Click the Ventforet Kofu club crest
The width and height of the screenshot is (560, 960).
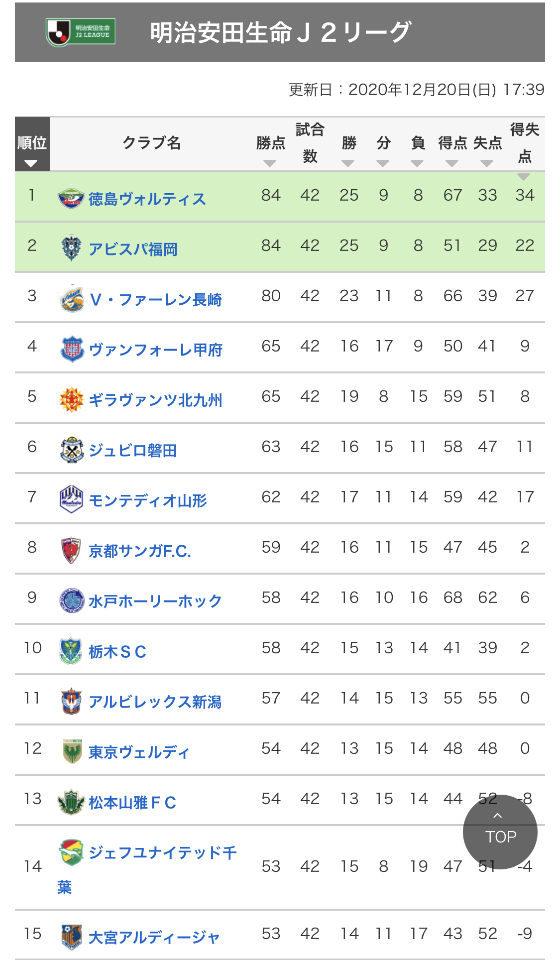click(x=72, y=349)
